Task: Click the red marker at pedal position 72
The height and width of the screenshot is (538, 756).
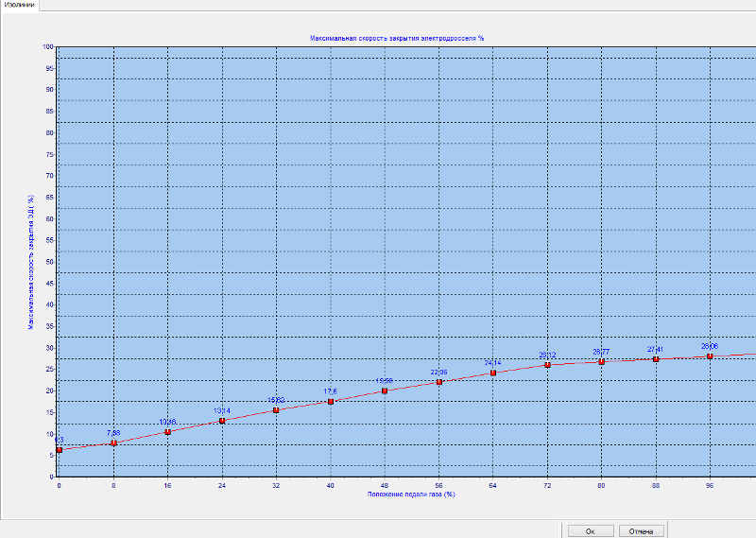Action: coord(547,365)
